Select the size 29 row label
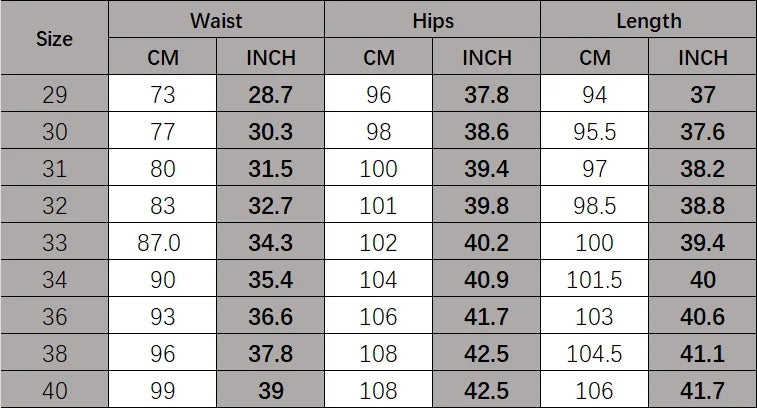The image size is (757, 408). [55, 95]
